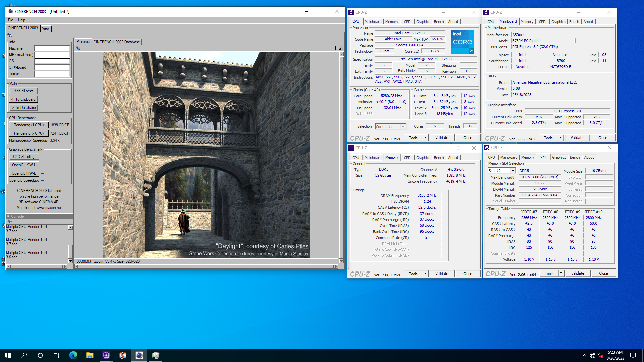Image resolution: width=644 pixels, height=362 pixels.
Task: Click the triangle icon above the picture scrollbar
Action: pos(341,48)
